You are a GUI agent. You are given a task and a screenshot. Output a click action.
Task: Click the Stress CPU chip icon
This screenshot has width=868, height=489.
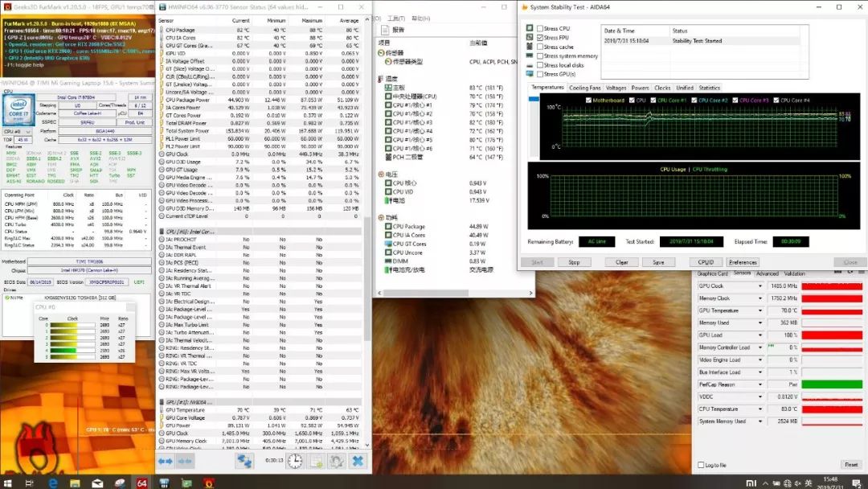[530, 27]
